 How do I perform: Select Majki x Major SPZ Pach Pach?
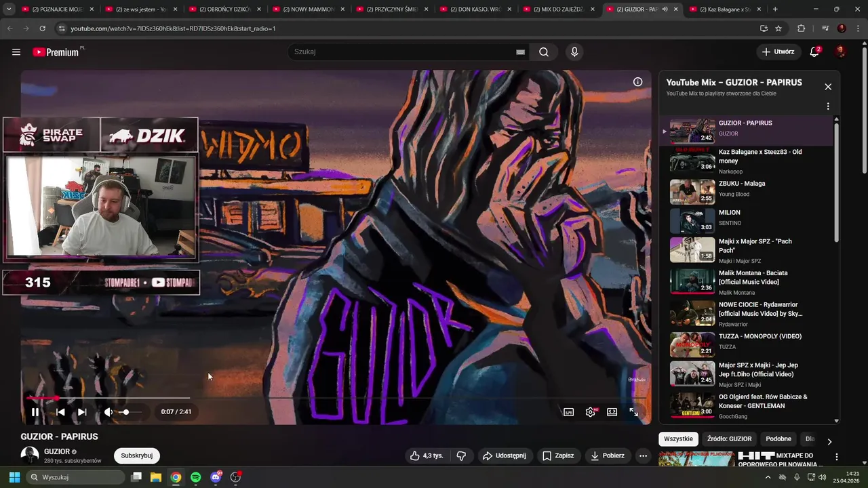click(746, 250)
